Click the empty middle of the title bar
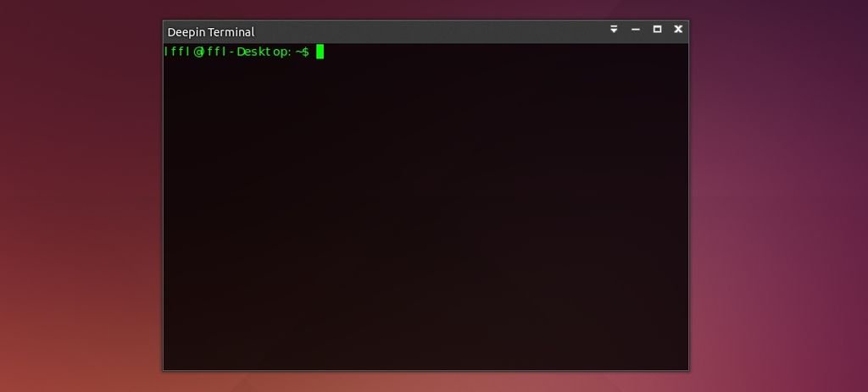Screen dimensions: 868x392 tap(431, 32)
